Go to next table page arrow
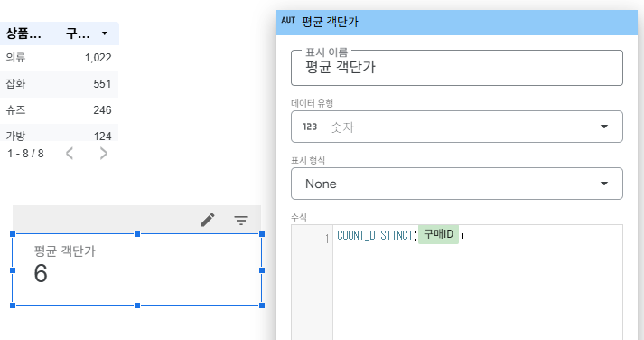 pyautogui.click(x=104, y=154)
